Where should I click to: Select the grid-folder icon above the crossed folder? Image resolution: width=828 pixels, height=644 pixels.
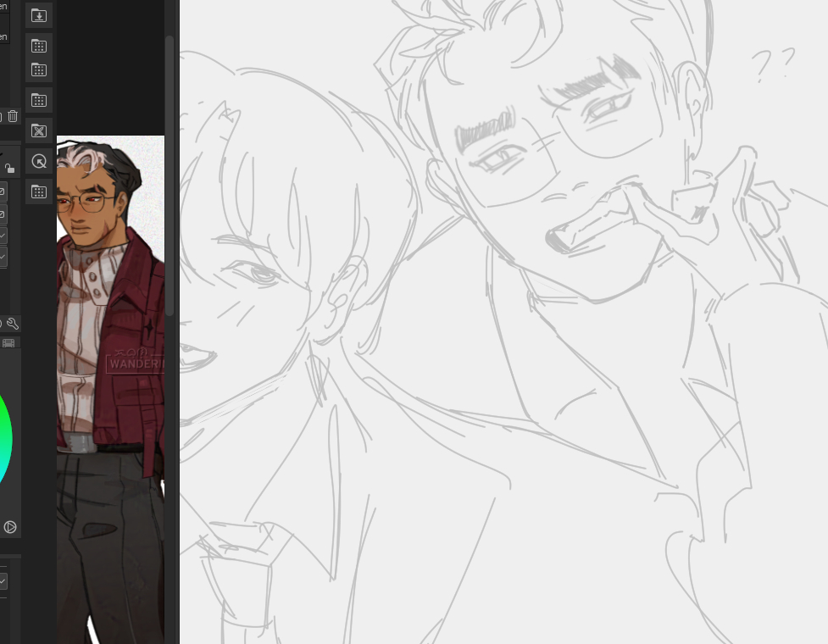[x=39, y=100]
